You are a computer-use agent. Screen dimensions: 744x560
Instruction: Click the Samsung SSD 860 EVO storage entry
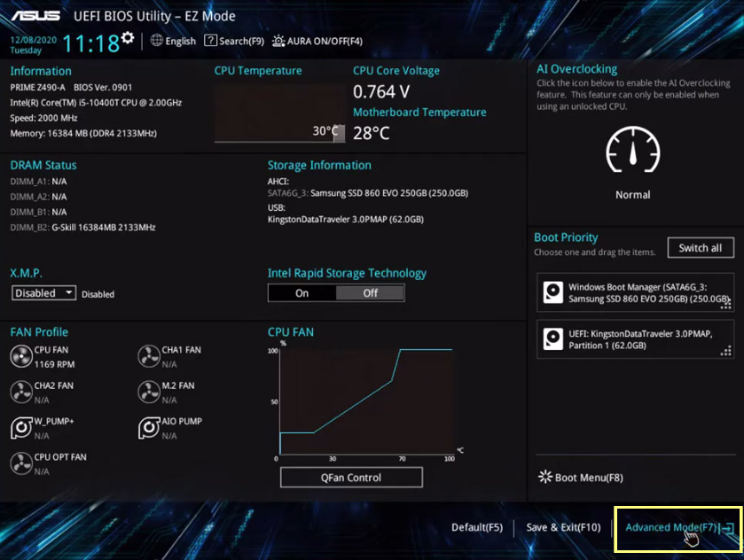tap(368, 193)
